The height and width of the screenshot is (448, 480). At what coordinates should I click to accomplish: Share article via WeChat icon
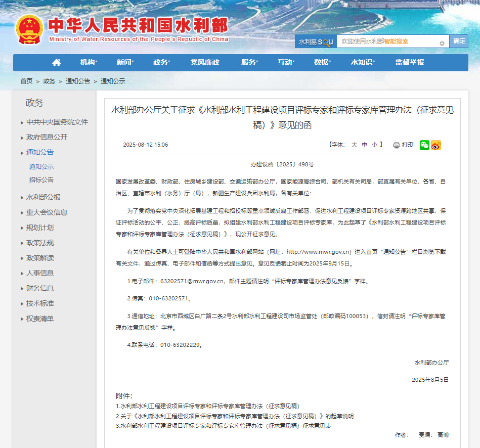[424, 145]
